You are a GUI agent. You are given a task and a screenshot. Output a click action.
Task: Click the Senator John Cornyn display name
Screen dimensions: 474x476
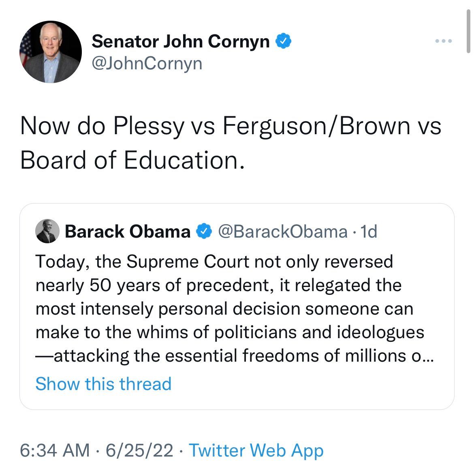(x=180, y=41)
